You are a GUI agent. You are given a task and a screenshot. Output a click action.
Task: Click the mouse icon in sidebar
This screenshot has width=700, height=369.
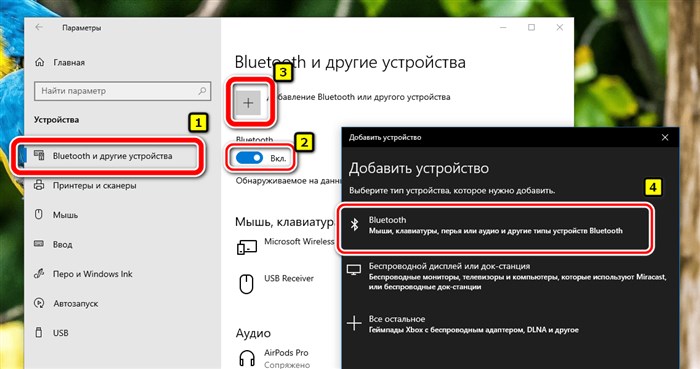(x=39, y=214)
